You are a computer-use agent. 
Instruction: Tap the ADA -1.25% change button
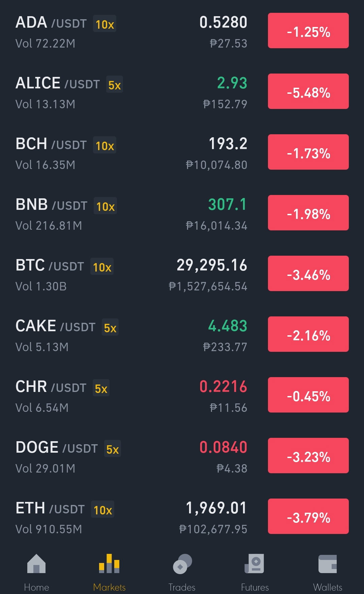308,31
